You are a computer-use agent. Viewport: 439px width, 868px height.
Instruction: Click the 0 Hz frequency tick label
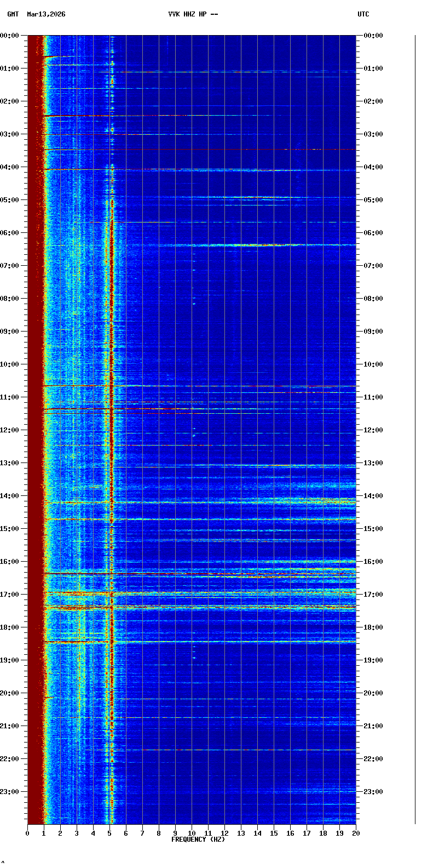27,833
